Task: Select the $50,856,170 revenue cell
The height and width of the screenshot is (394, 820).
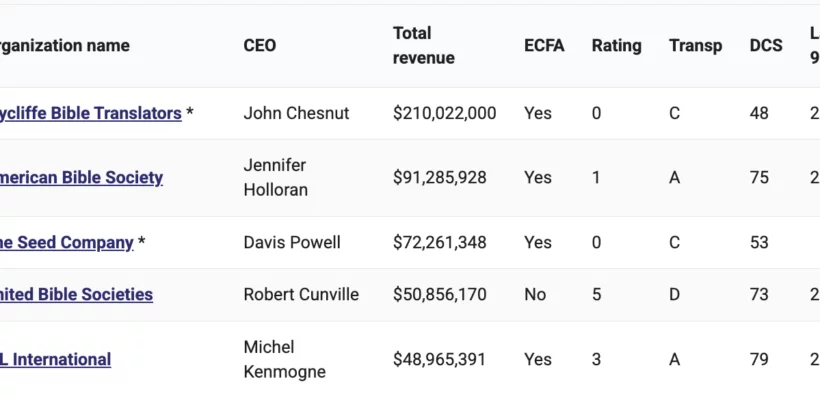Action: 440,294
